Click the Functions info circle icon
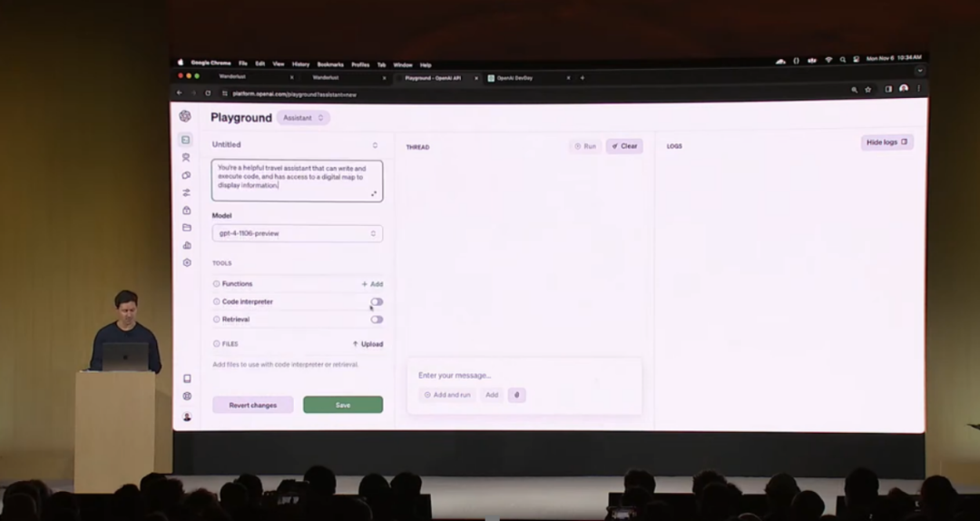 [x=216, y=284]
